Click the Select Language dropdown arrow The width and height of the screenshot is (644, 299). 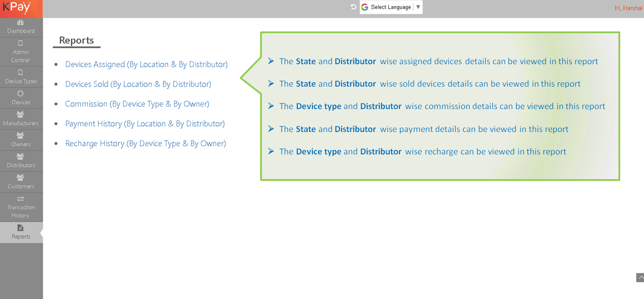coord(418,7)
